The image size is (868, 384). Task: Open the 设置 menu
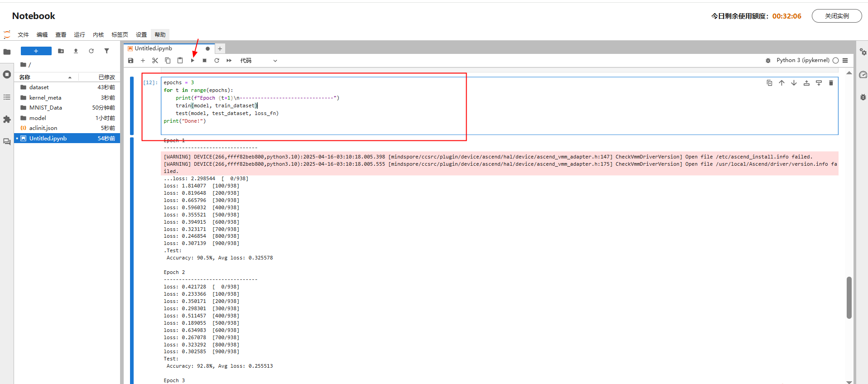[x=141, y=34]
